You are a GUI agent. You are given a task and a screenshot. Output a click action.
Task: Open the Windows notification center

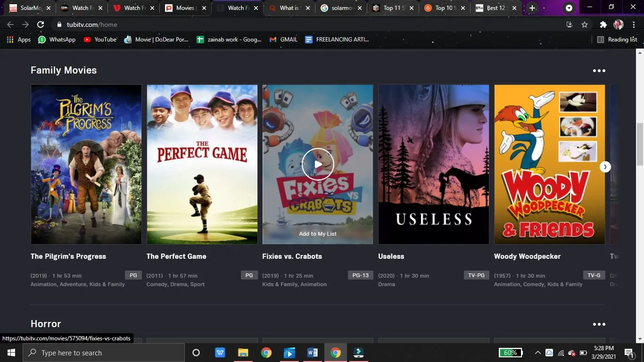click(629, 353)
